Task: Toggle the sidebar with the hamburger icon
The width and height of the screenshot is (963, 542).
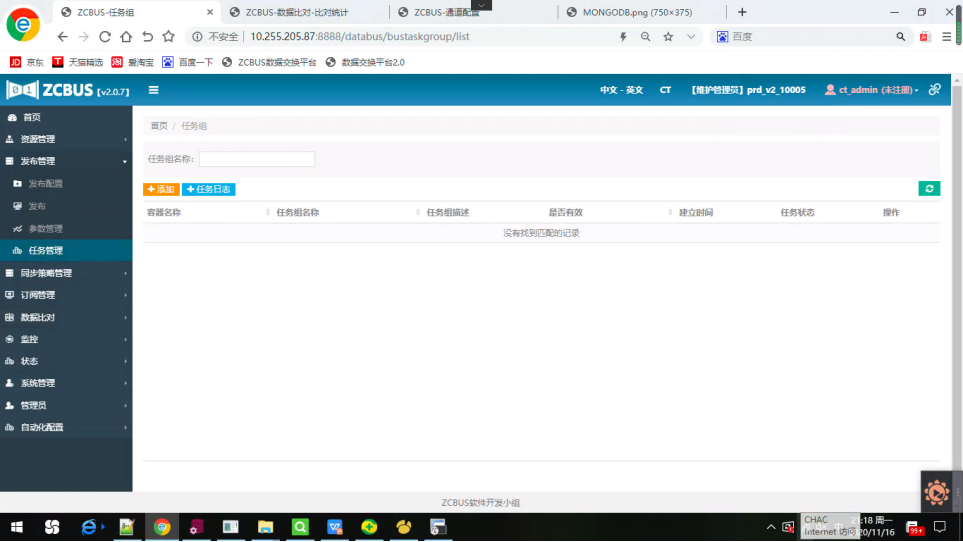Action: pos(153,90)
